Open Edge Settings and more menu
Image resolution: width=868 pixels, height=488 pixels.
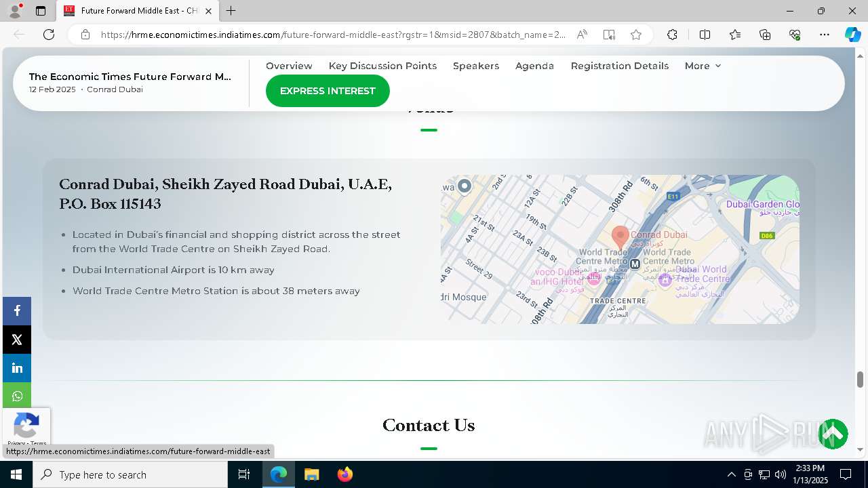[x=825, y=35]
